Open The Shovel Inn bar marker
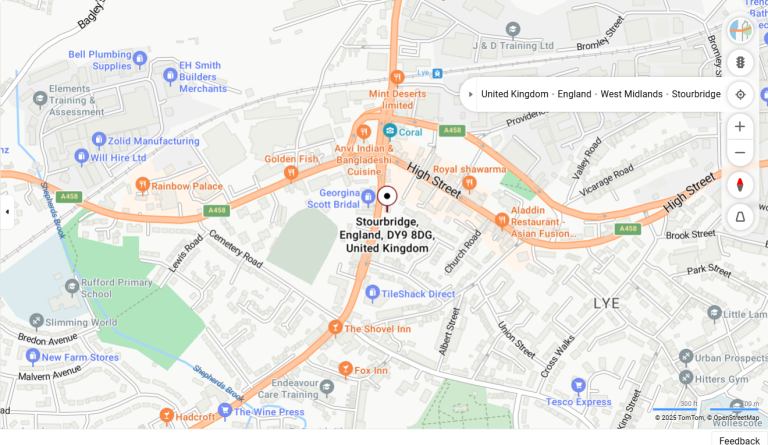Viewport: 768px width, 445px height. tap(335, 327)
